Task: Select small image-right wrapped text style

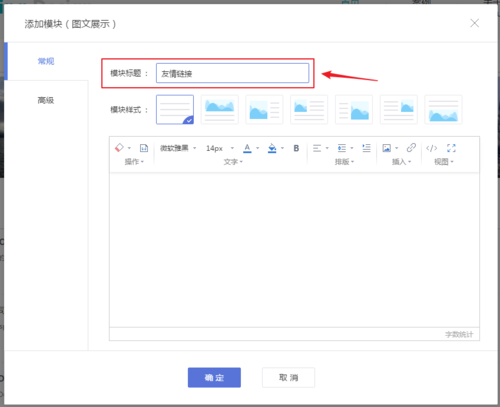Action: (399, 109)
